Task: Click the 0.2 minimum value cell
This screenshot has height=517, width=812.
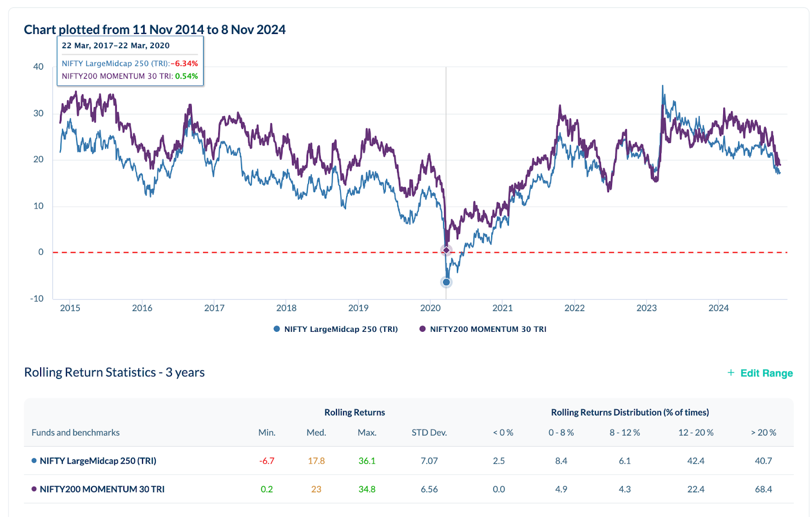Action: coord(267,489)
